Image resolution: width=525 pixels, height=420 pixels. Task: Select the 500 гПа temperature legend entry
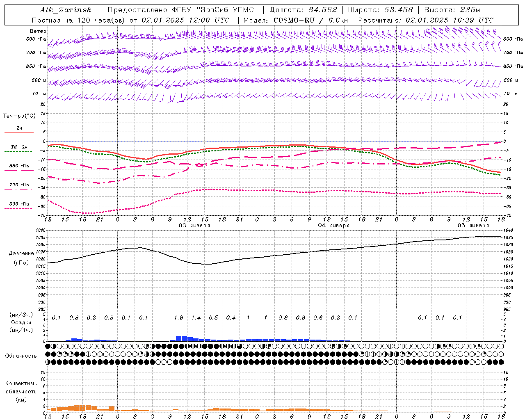pyautogui.click(x=19, y=203)
